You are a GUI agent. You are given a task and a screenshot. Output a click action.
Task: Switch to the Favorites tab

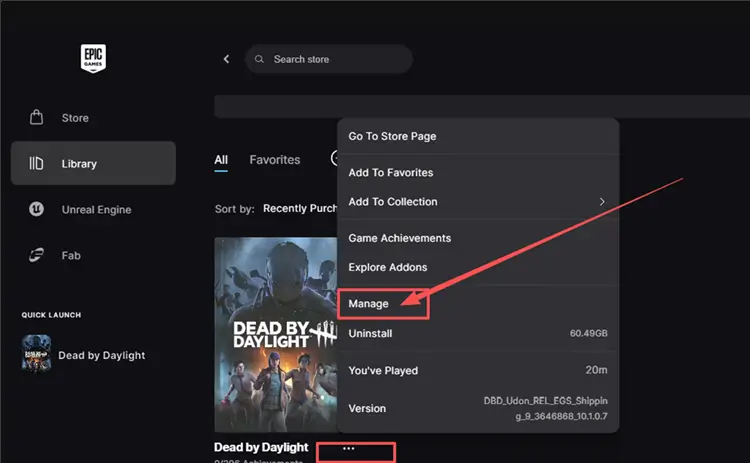click(275, 159)
